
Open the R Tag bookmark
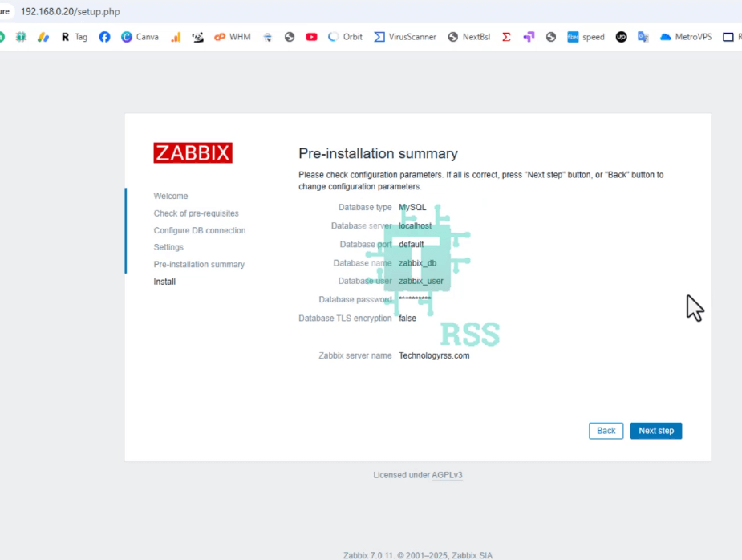(x=75, y=37)
